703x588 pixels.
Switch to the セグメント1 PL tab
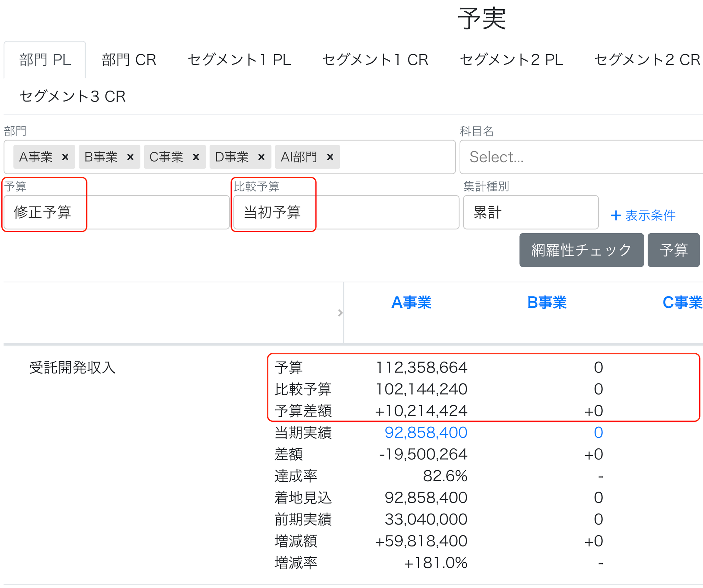[x=239, y=60]
